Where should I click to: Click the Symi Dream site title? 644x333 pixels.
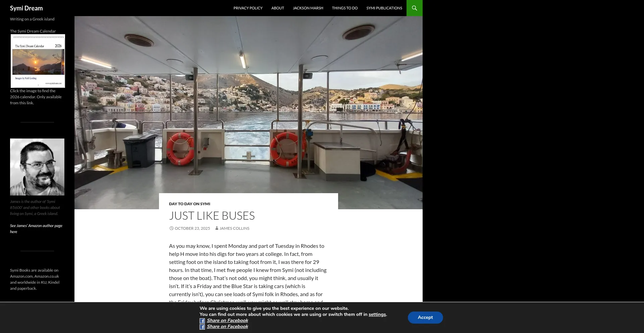(x=26, y=8)
